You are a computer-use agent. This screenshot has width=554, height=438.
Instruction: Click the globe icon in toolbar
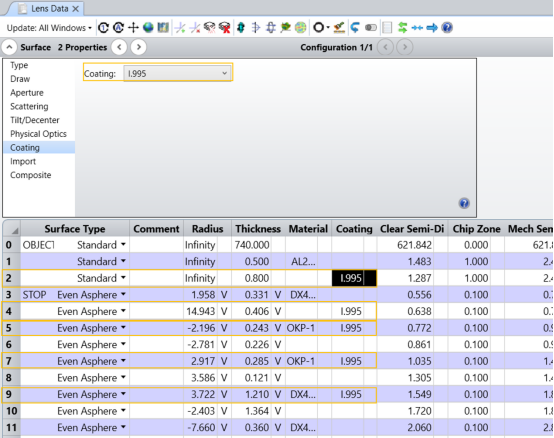click(148, 28)
